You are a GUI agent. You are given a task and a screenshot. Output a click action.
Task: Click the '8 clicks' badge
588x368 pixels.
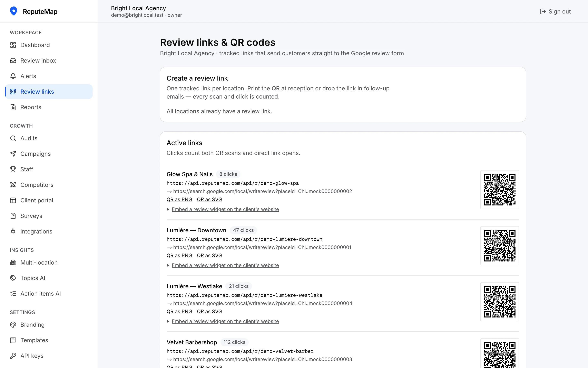point(228,174)
